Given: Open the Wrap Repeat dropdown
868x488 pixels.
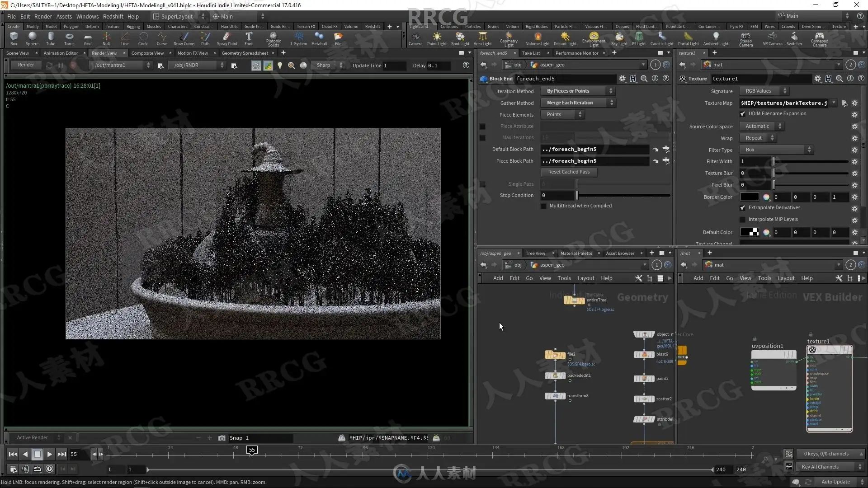Looking at the screenshot, I should (758, 138).
